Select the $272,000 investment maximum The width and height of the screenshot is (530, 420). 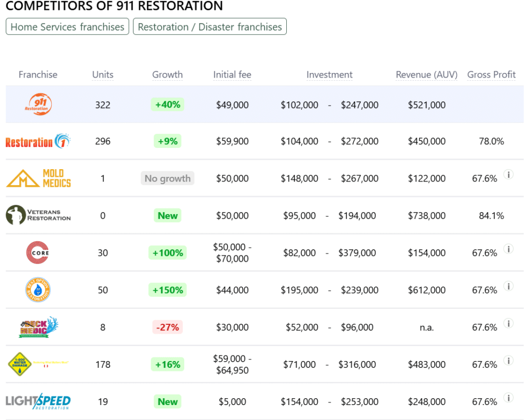(x=360, y=141)
